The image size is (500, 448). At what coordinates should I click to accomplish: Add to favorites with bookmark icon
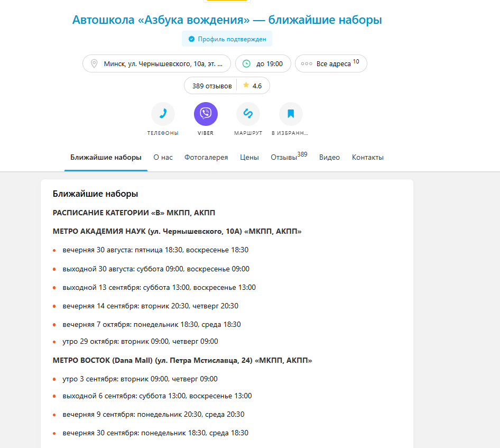click(291, 114)
